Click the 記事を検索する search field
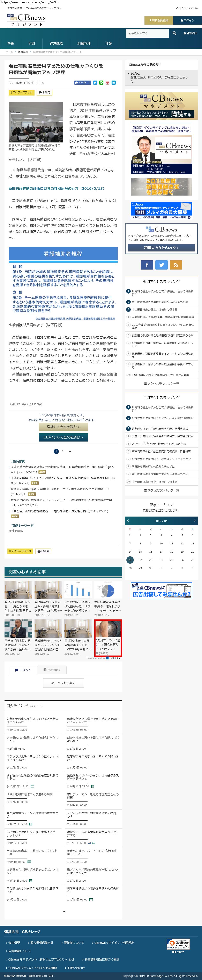The height and width of the screenshot is (980, 202). click(147, 33)
